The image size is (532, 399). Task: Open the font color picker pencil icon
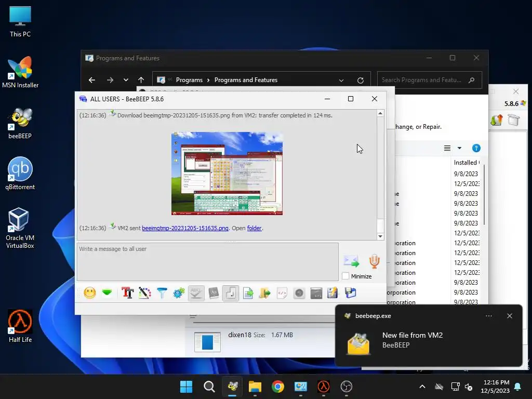point(145,293)
